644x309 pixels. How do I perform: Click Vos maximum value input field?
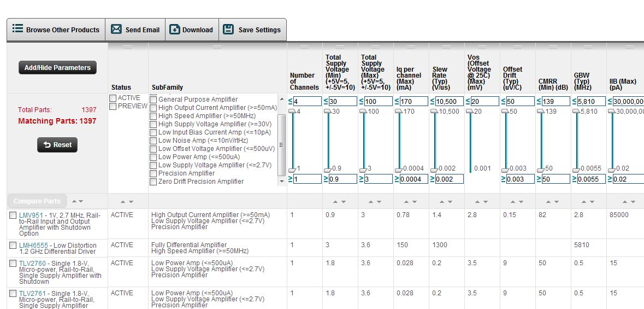(x=485, y=101)
